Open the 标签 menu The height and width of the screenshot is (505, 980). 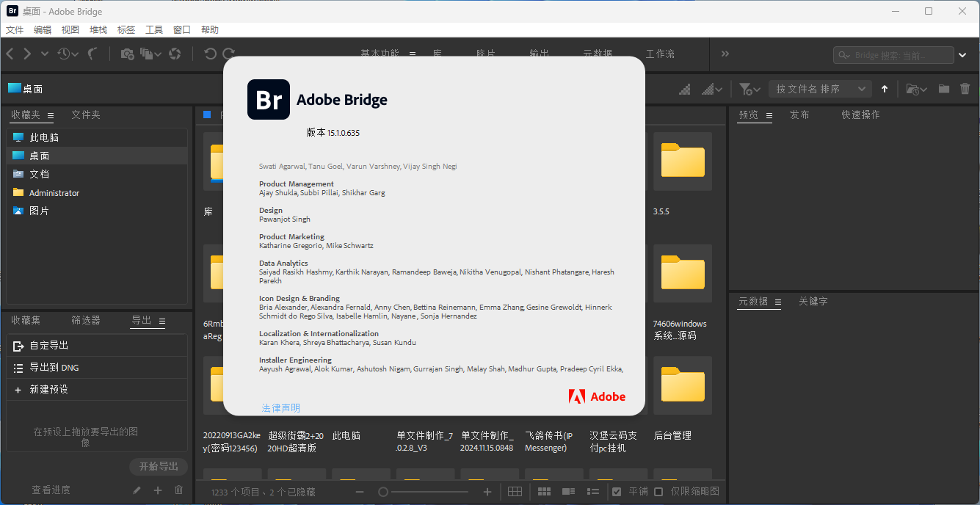[126, 30]
